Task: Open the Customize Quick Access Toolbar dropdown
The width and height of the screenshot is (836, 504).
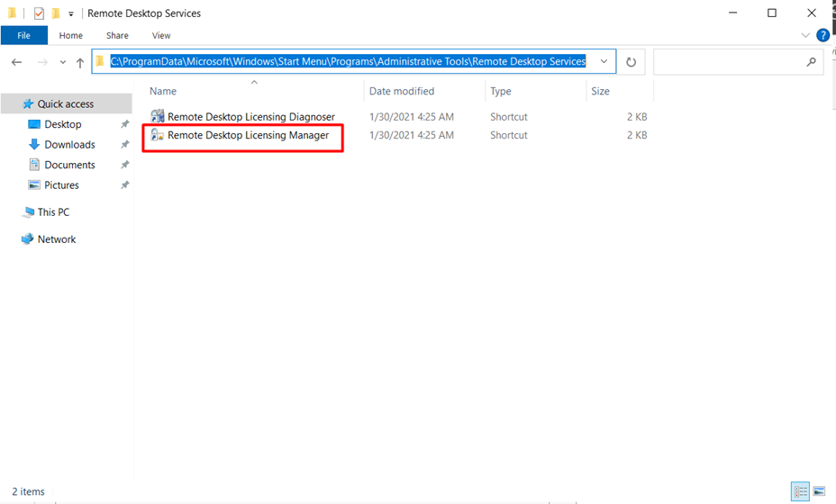Action: 71,13
